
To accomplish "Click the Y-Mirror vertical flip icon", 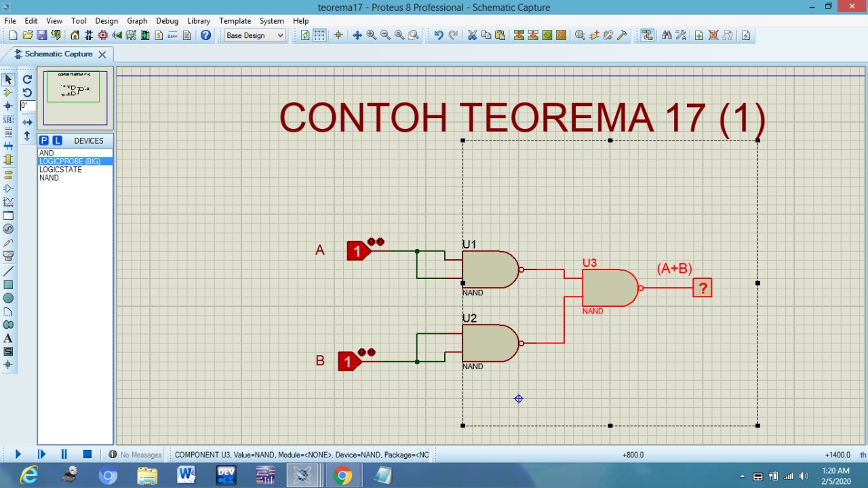I will pos(27,136).
